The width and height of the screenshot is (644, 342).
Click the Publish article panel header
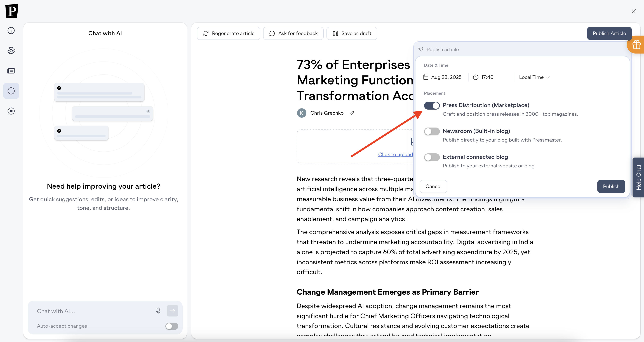[x=443, y=50]
